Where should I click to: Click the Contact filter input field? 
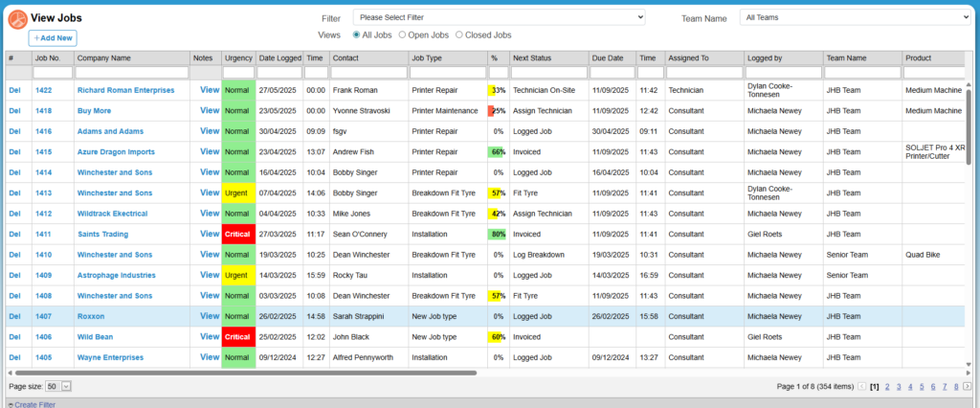368,73
